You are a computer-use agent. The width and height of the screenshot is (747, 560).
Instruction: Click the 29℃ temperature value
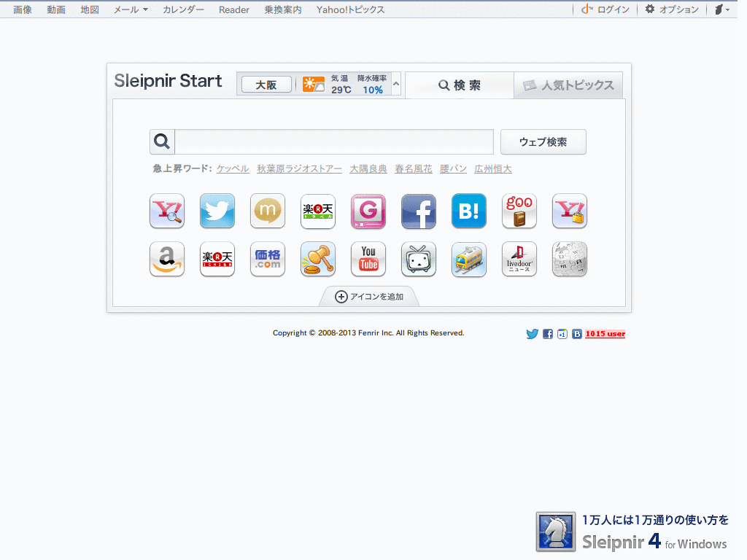tap(341, 90)
